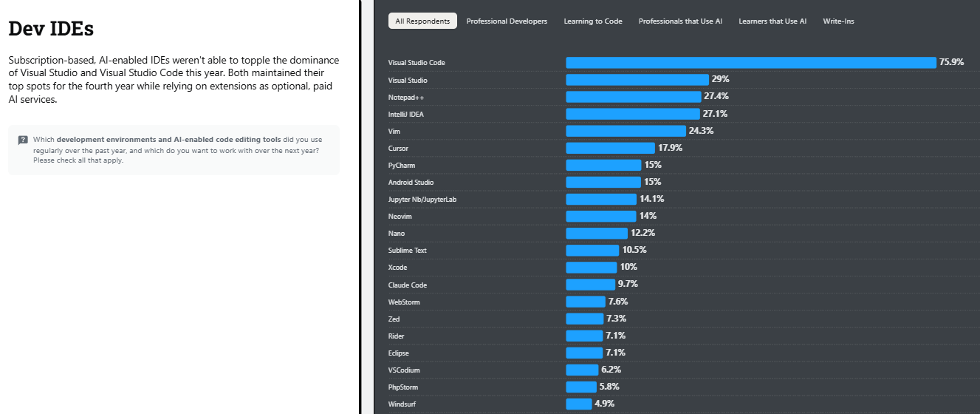Screen dimensions: 980x414
Task: Click the Vim label in the chart
Action: click(394, 132)
